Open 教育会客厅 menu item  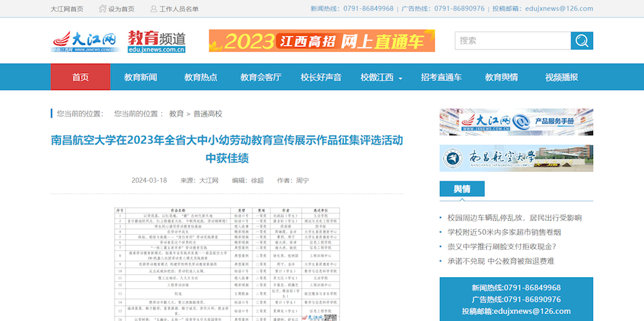pos(261,77)
